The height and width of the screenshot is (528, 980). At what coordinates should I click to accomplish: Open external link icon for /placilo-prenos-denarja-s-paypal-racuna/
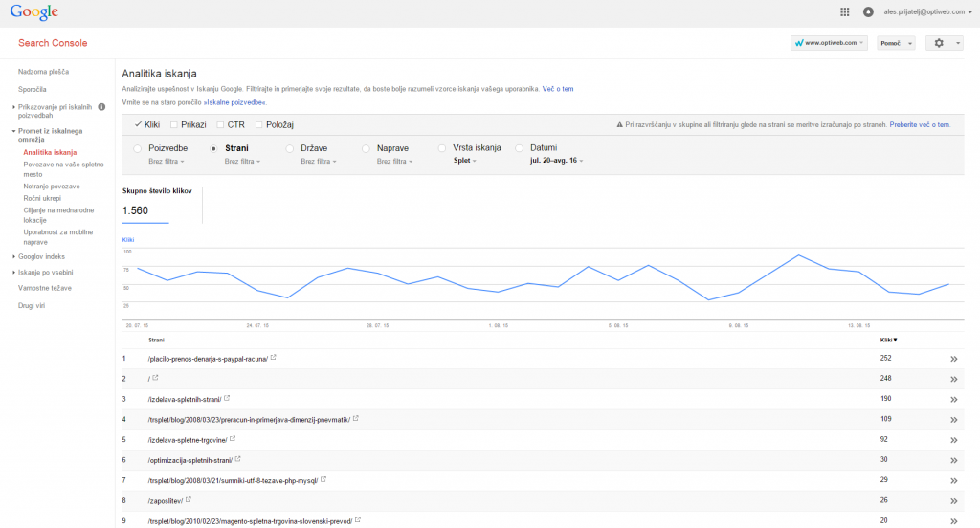(x=274, y=358)
